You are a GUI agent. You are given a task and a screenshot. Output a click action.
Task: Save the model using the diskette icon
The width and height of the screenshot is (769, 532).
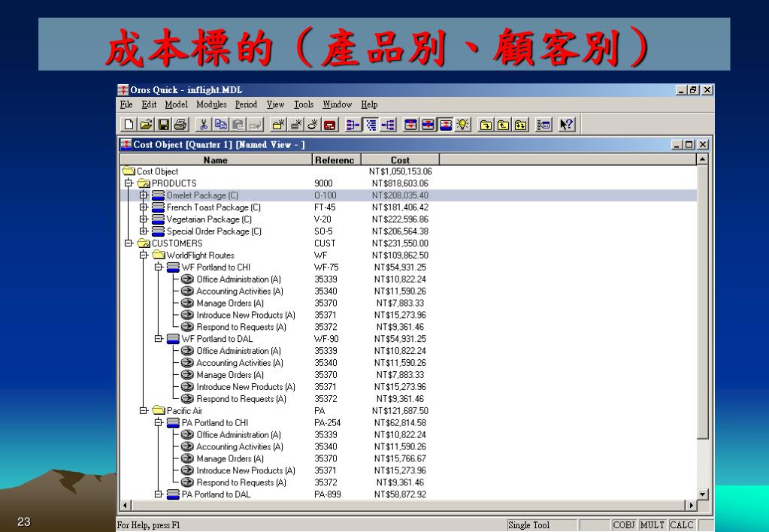pyautogui.click(x=163, y=125)
